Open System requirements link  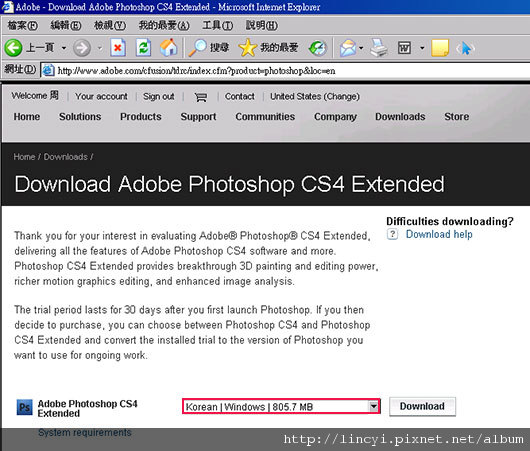[85, 432]
